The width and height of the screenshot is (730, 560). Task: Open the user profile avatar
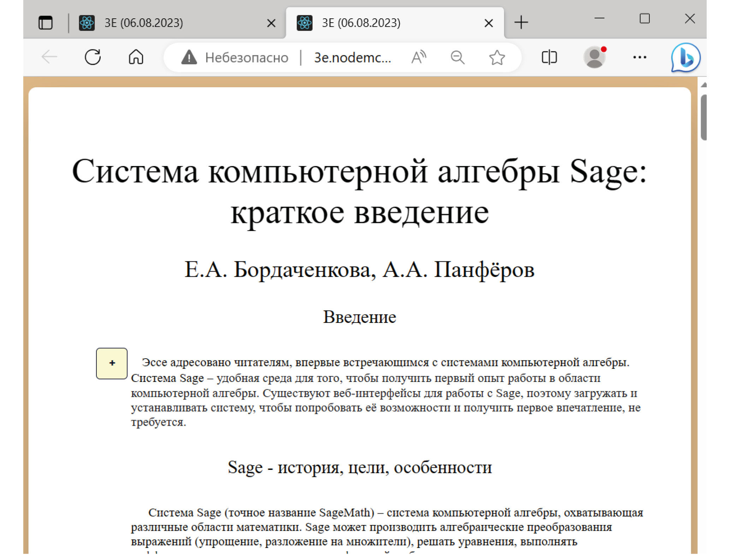(594, 57)
